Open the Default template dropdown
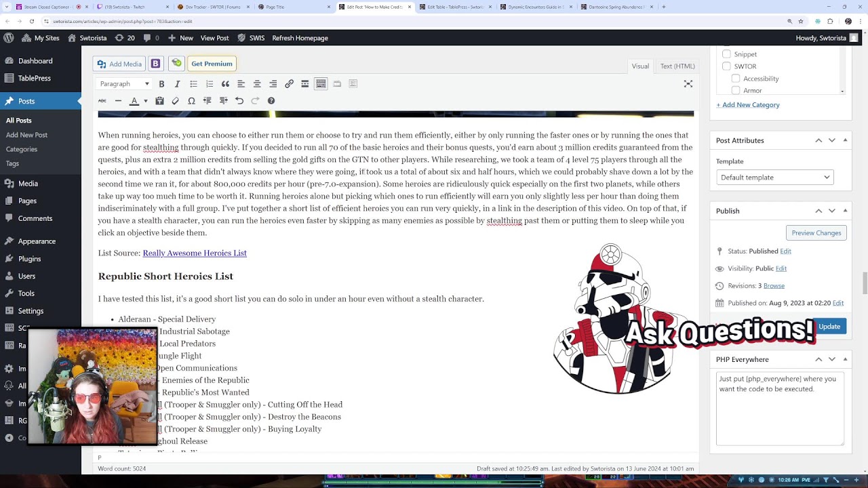This screenshot has height=488, width=868. pos(774,178)
